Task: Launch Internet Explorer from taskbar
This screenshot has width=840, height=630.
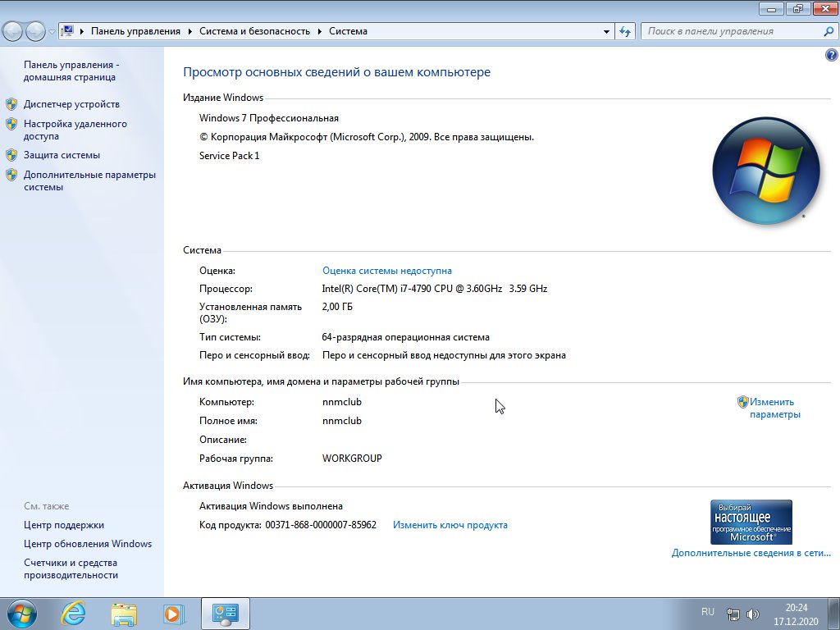Action: pos(73,613)
